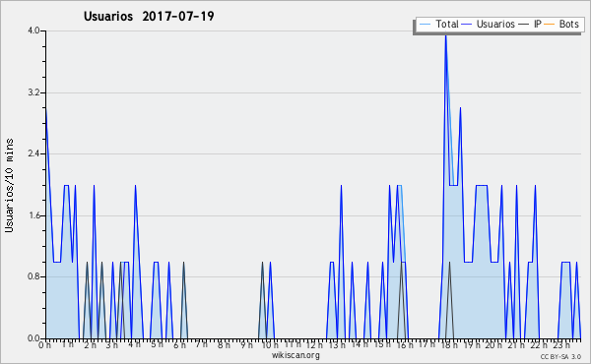
Task: Click the Usuarios/10 mins axis label
Action: 9,185
